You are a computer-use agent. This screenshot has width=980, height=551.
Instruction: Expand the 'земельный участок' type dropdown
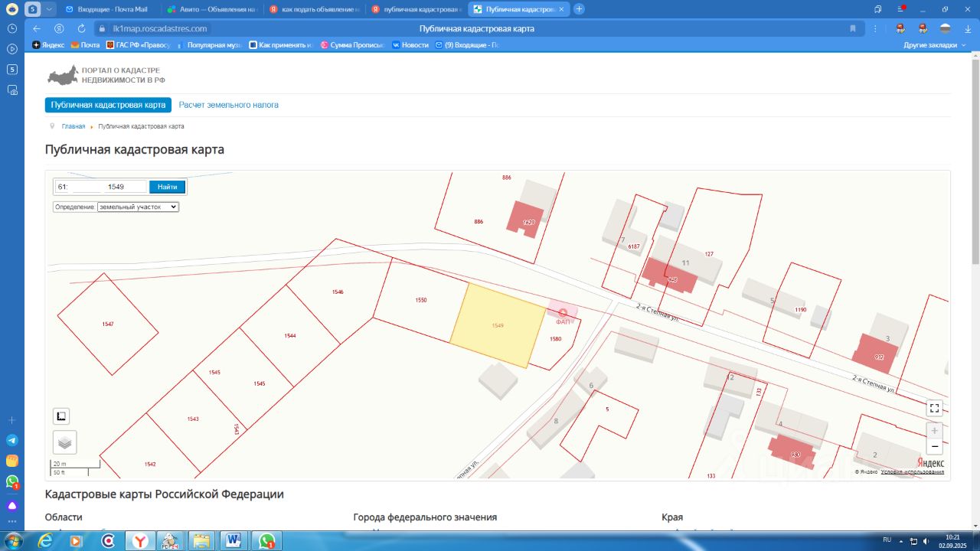[138, 207]
